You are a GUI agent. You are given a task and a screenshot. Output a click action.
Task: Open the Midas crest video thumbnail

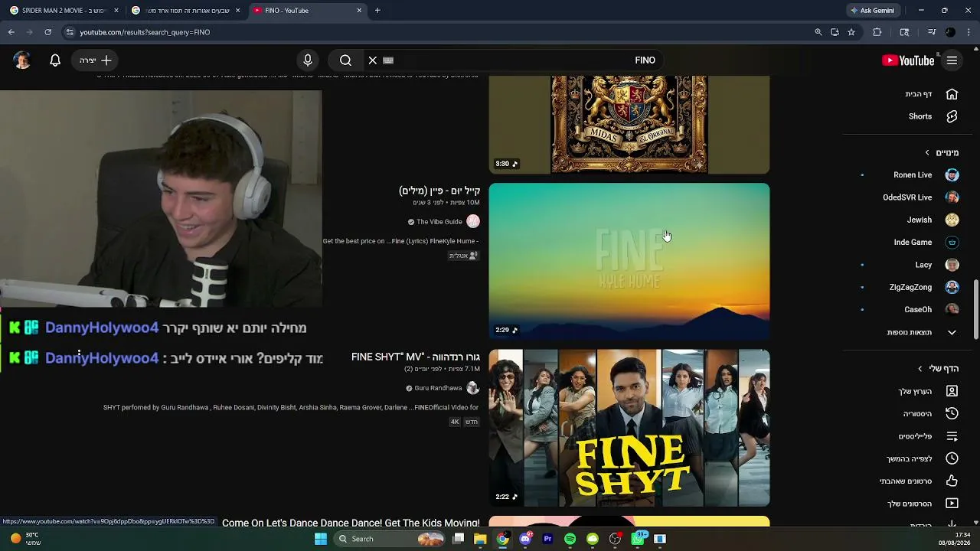(629, 125)
